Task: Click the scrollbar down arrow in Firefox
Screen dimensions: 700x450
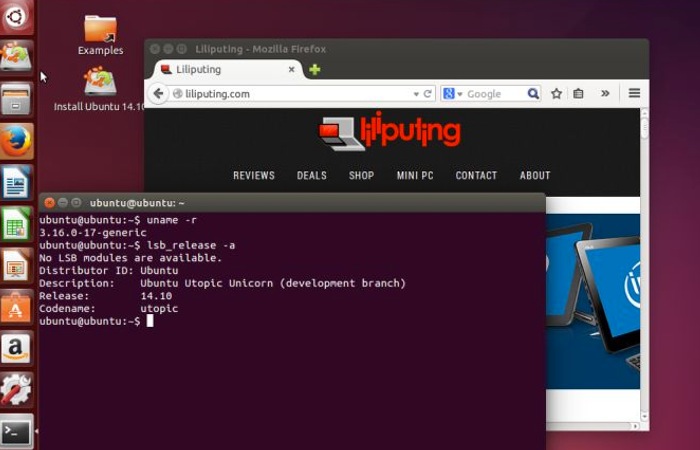Action: coord(644,416)
